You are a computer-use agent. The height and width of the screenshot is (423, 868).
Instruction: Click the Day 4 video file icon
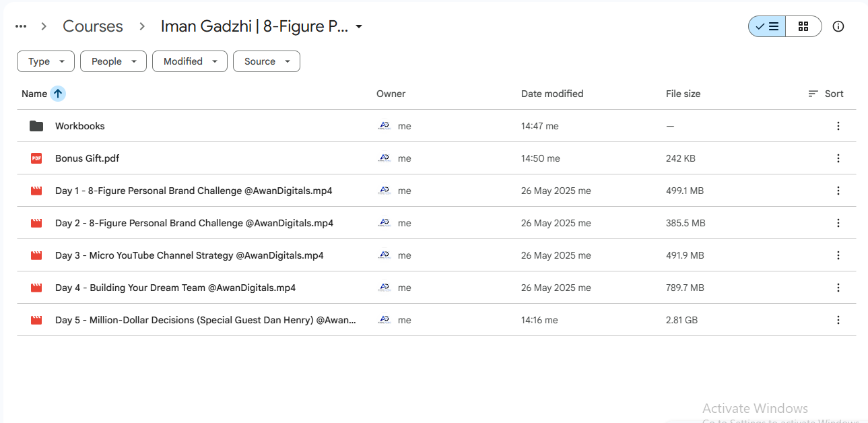tap(36, 288)
